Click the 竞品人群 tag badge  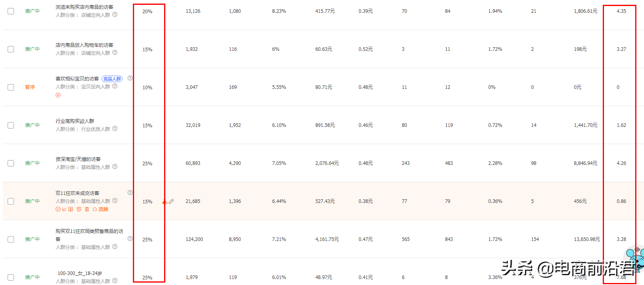[x=112, y=79]
